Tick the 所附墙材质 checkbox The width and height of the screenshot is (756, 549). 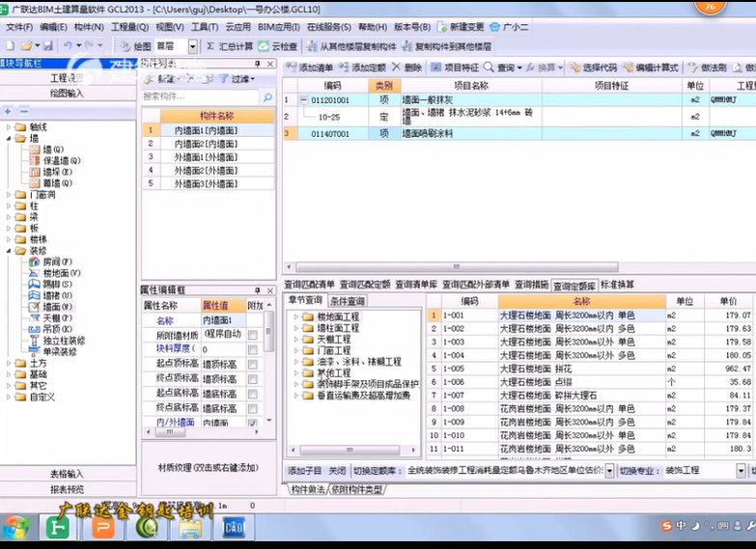tap(252, 335)
